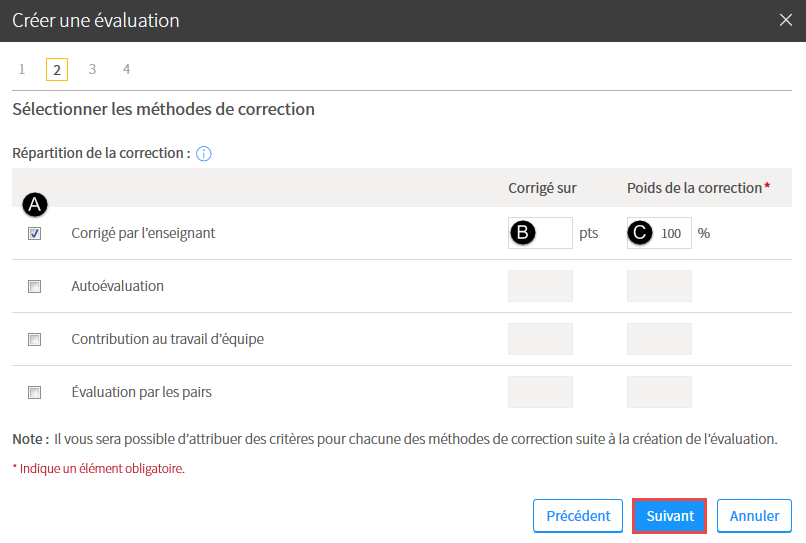Enable the Autoévaluation checkbox
The image size is (806, 543).
pyautogui.click(x=34, y=286)
